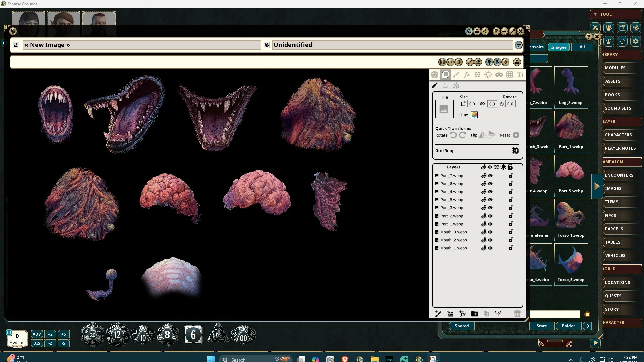The width and height of the screenshot is (644, 362).
Task: Select the Torso_5.webp asset thumbnail
Action: [571, 263]
